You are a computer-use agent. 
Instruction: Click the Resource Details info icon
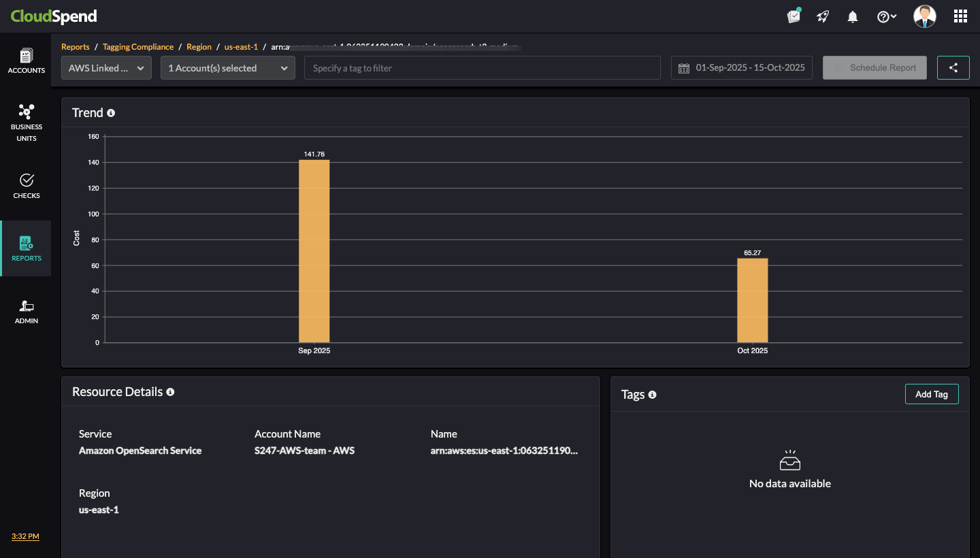pos(170,392)
